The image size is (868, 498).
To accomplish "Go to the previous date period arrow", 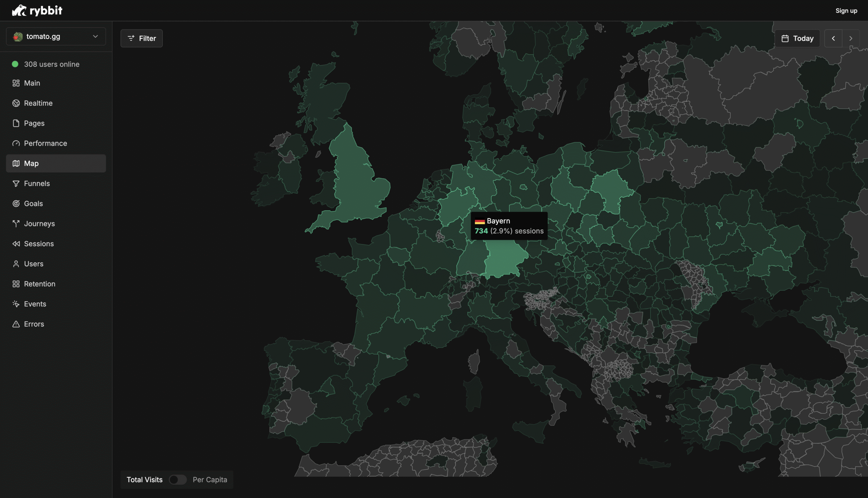I will tap(833, 38).
